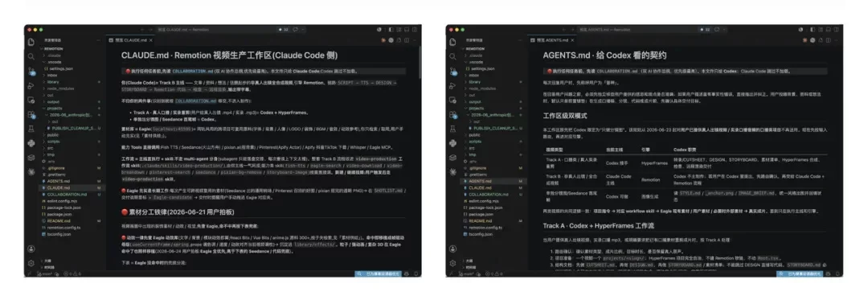868x296 pixels.
Task: Click title search bar in right window
Action: (x=637, y=30)
